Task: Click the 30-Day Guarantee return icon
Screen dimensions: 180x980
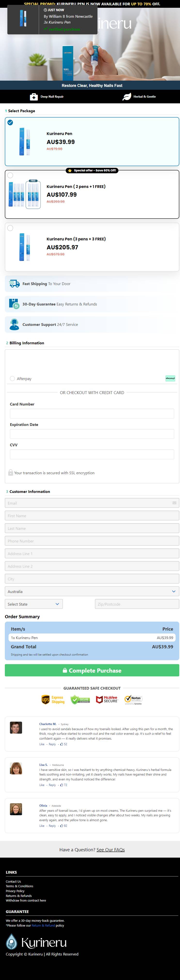Action: click(14, 304)
